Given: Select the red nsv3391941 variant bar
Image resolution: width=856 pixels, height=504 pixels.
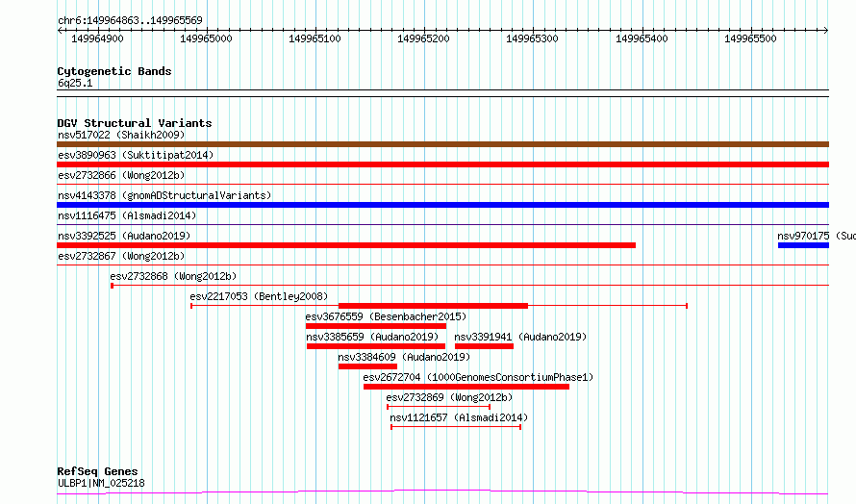Looking at the screenshot, I should coord(484,346).
